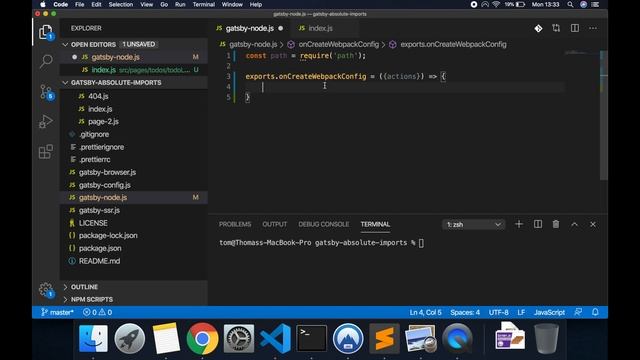Open the Terminal menu in menu bar

tap(203, 4)
